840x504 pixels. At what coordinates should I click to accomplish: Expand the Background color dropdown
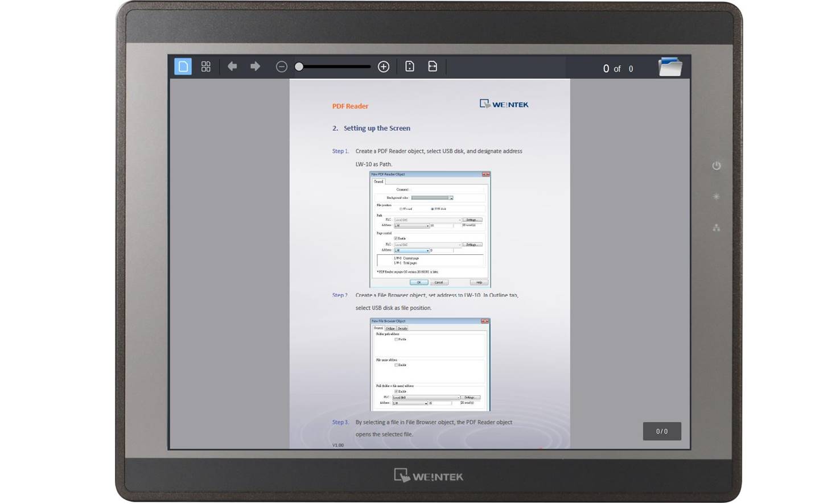(451, 198)
